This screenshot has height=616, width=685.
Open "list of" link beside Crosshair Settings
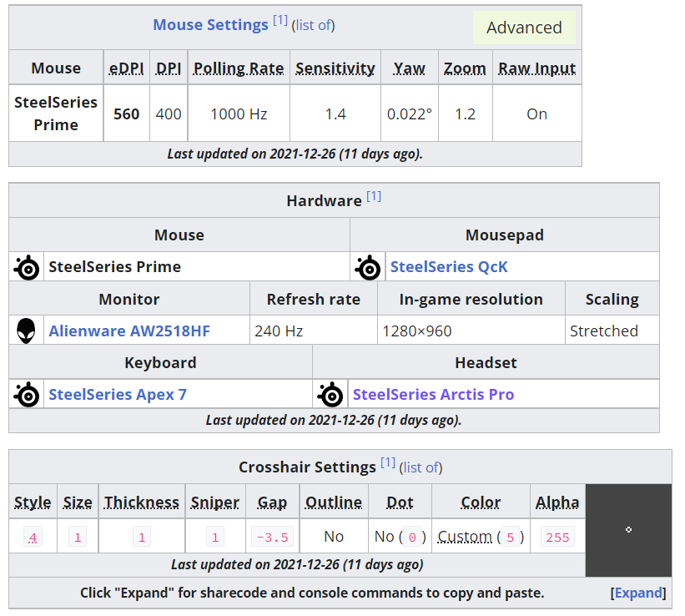click(421, 467)
